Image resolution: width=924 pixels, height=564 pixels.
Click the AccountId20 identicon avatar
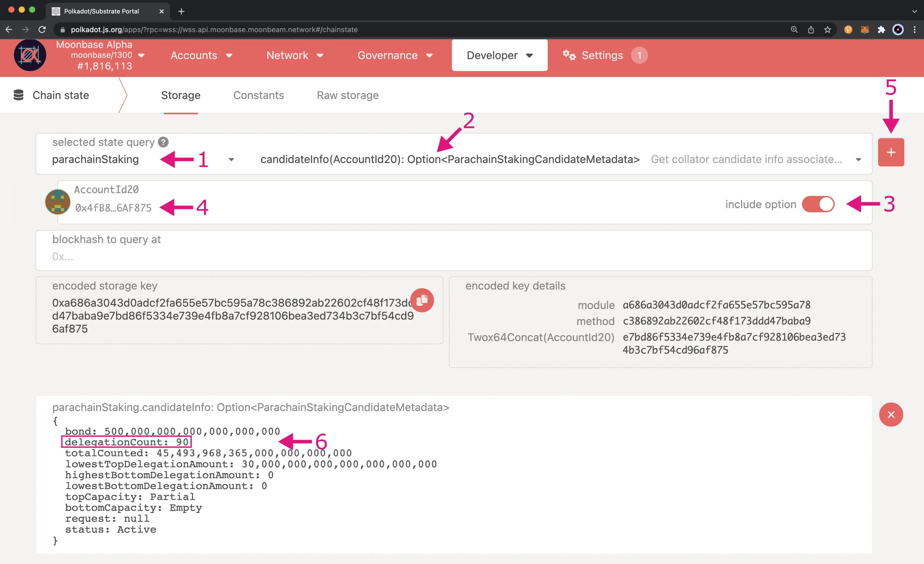[58, 202]
